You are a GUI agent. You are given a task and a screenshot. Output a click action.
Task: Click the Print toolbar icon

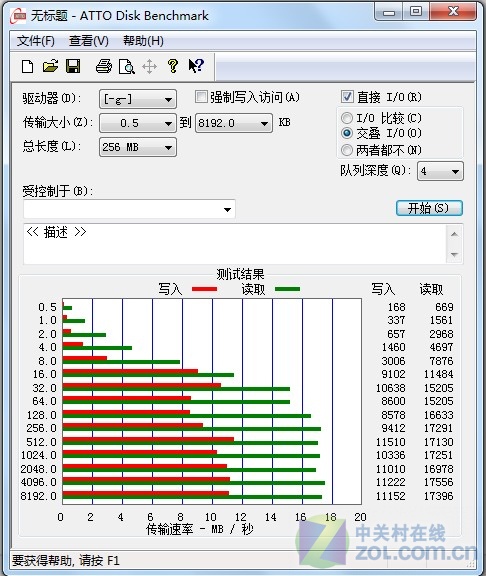[x=104, y=66]
